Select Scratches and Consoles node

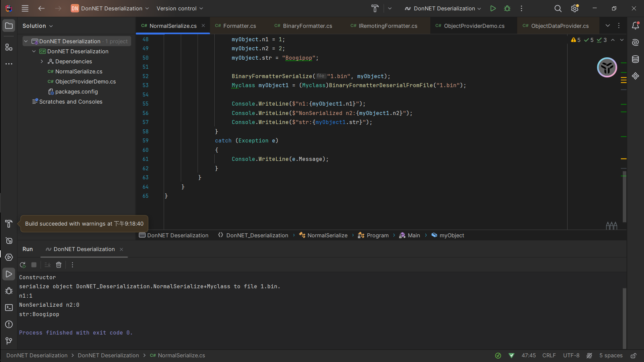[70, 102]
